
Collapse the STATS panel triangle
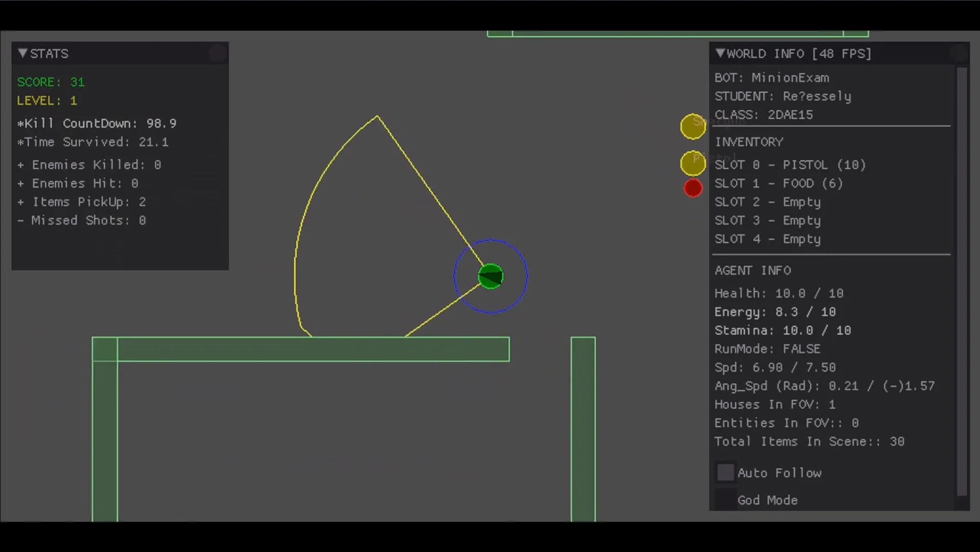point(22,53)
